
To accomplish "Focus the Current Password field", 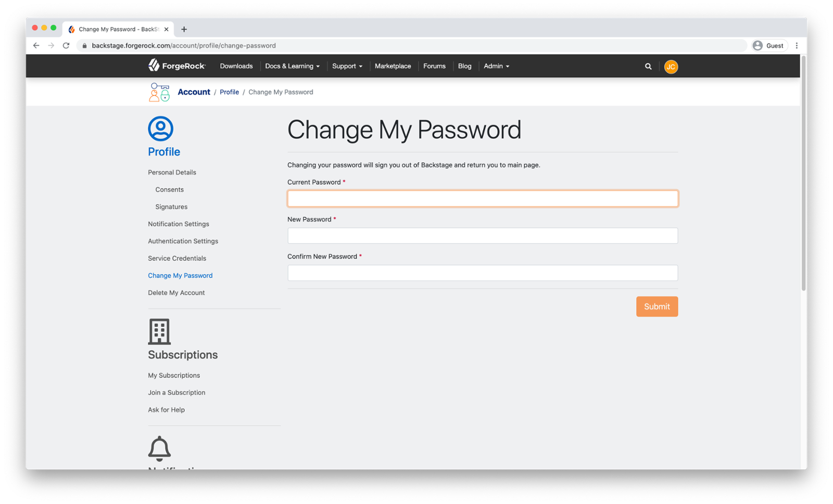I will pos(483,199).
